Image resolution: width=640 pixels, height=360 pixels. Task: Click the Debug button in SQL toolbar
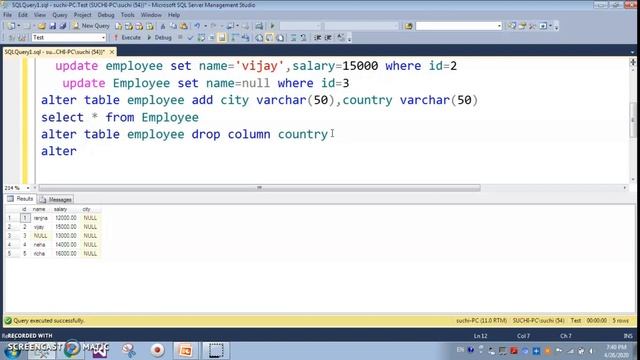pyautogui.click(x=160, y=38)
